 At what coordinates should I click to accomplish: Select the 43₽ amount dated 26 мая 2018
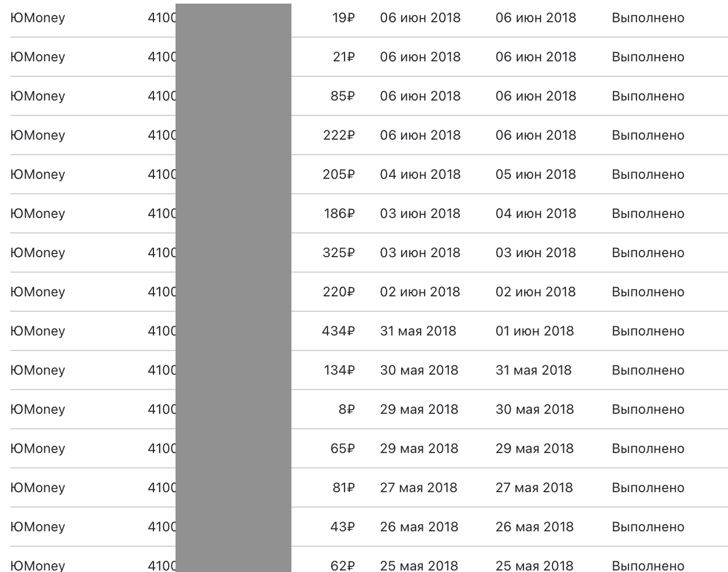coord(343,527)
